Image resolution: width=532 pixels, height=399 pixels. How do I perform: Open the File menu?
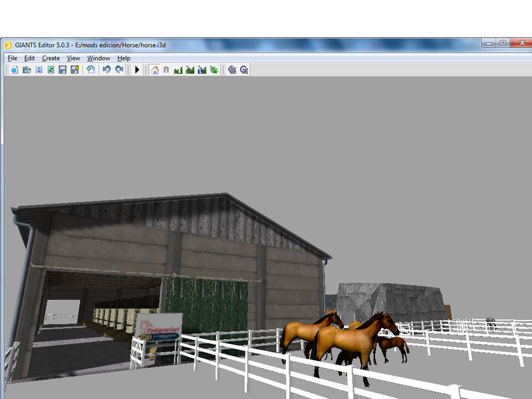coord(13,59)
